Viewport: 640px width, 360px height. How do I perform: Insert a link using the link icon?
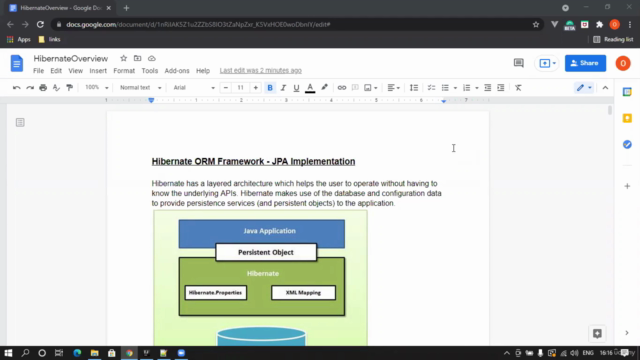click(342, 88)
